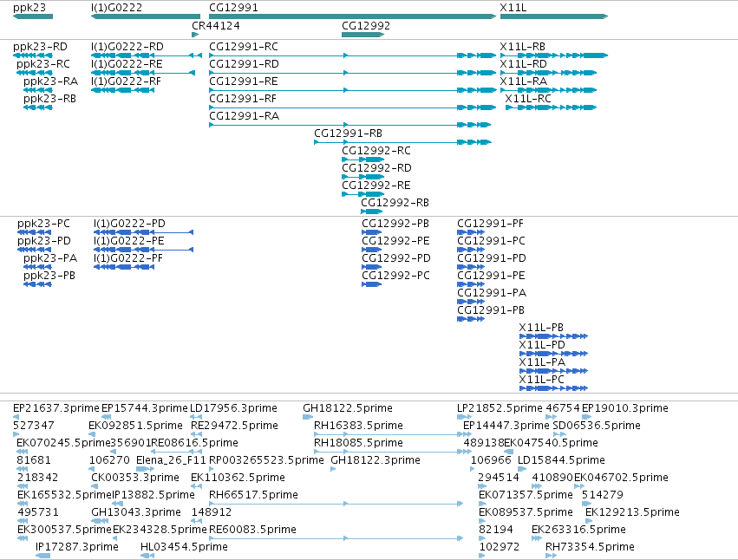Select protein CG12991-PA

point(471,303)
